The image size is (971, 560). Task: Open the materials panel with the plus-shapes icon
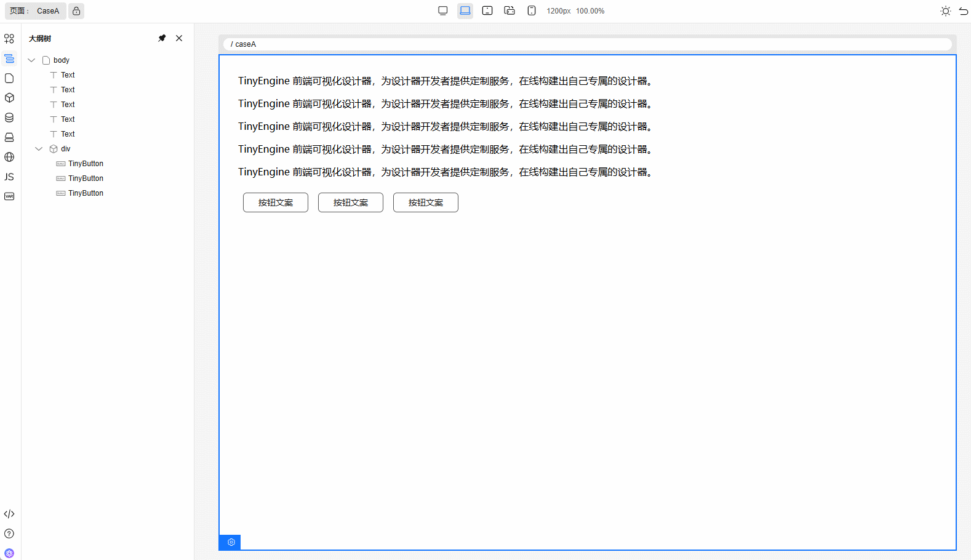[9, 39]
